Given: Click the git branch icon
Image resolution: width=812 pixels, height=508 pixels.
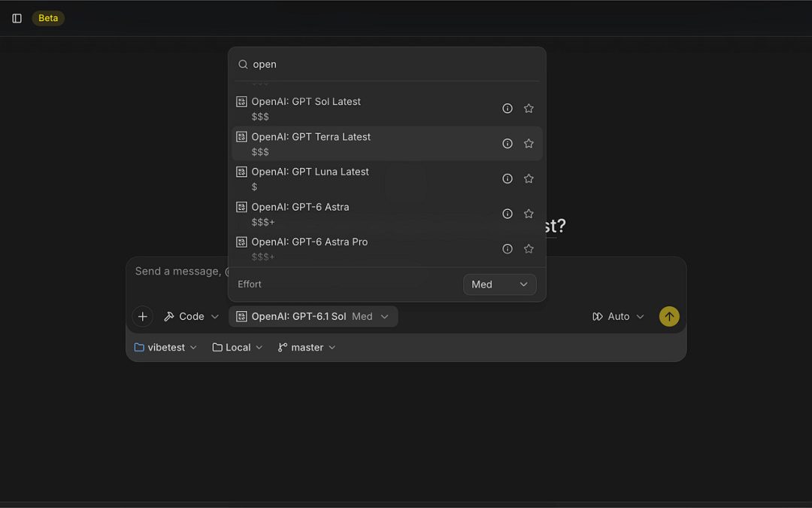Looking at the screenshot, I should coord(283,348).
